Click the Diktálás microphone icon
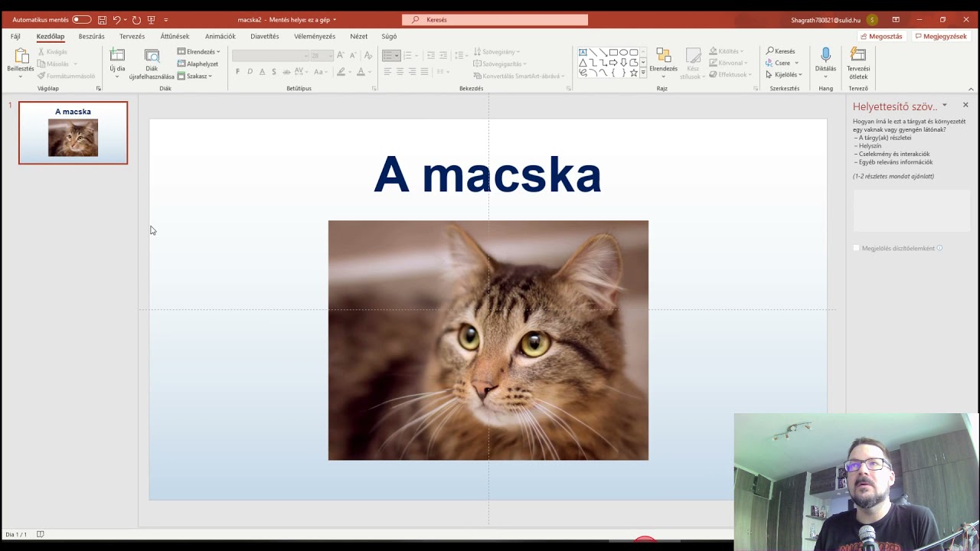Viewport: 980px width, 551px height. tap(825, 55)
